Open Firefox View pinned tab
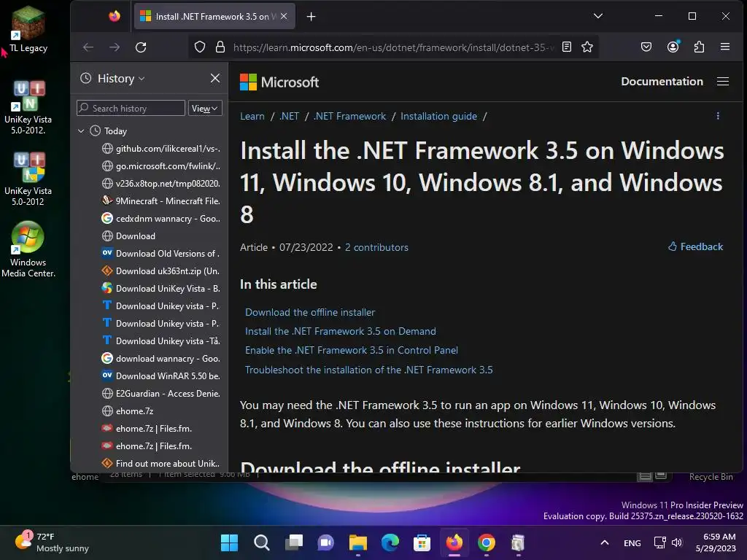Viewport: 747px width, 560px height. [115, 17]
